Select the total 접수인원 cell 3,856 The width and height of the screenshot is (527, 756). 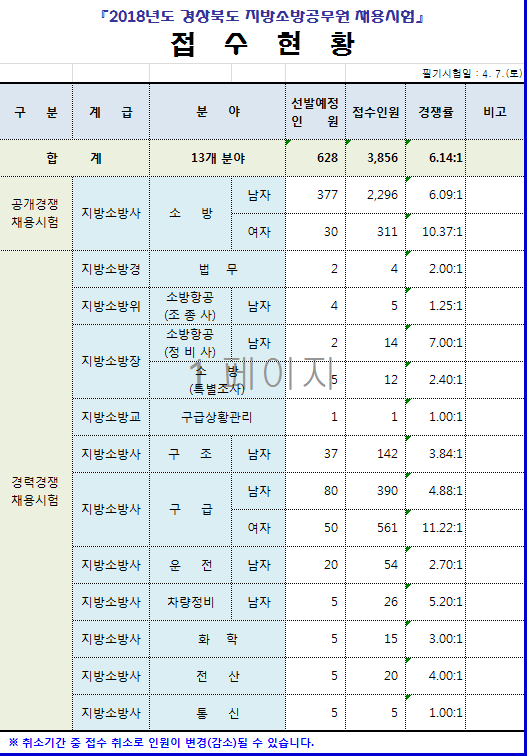[375, 158]
